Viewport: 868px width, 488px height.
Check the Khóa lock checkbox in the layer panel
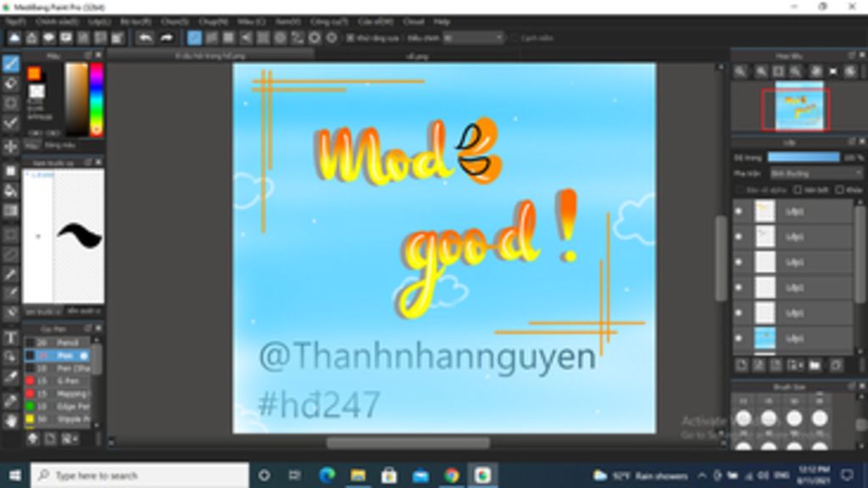click(x=839, y=190)
